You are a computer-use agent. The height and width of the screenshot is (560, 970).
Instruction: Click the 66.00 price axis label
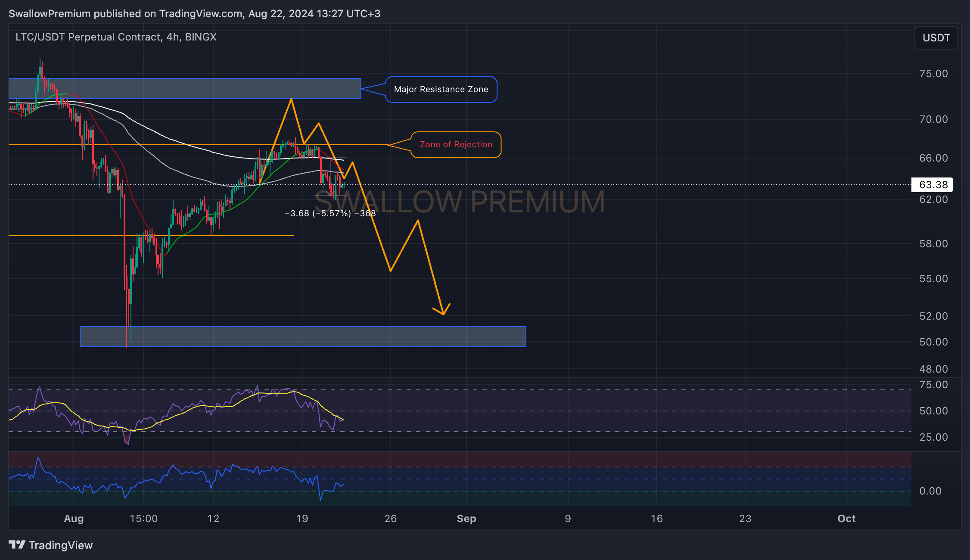pyautogui.click(x=933, y=158)
